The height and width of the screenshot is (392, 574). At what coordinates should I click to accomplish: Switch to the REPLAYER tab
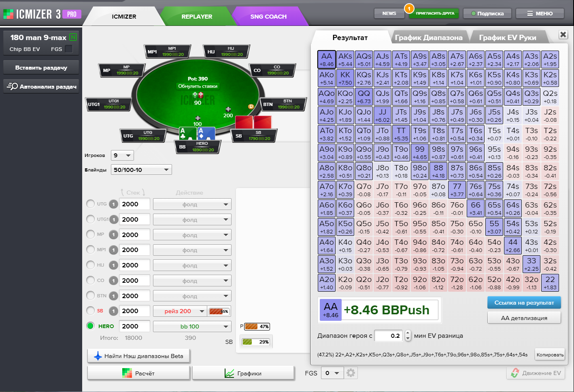197,17
